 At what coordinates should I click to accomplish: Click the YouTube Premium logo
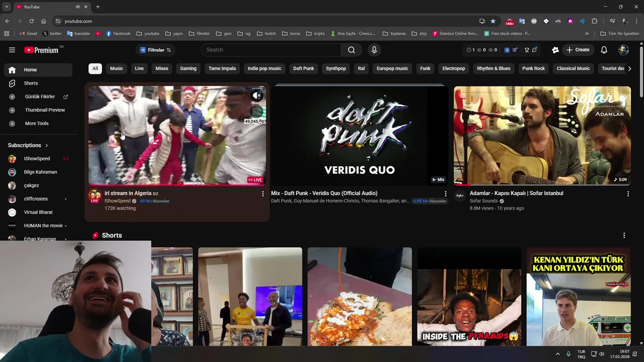(x=41, y=50)
